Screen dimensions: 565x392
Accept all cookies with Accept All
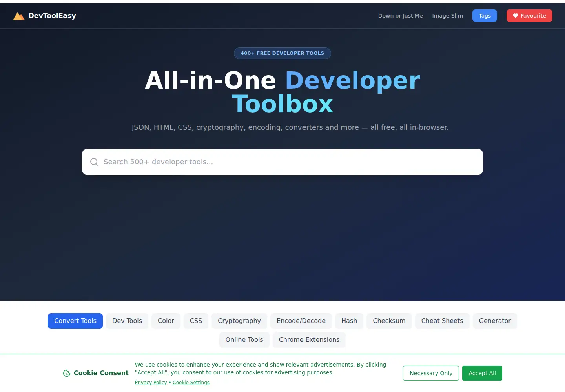(482, 373)
